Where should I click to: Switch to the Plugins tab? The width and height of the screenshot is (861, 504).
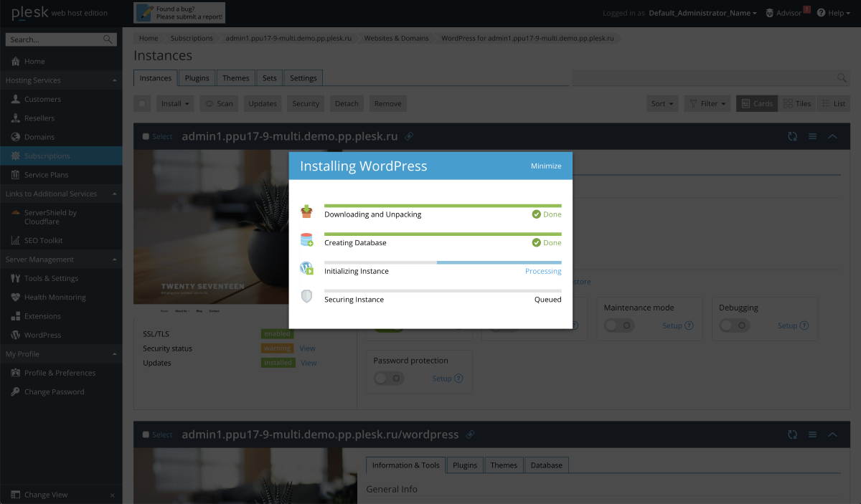197,78
